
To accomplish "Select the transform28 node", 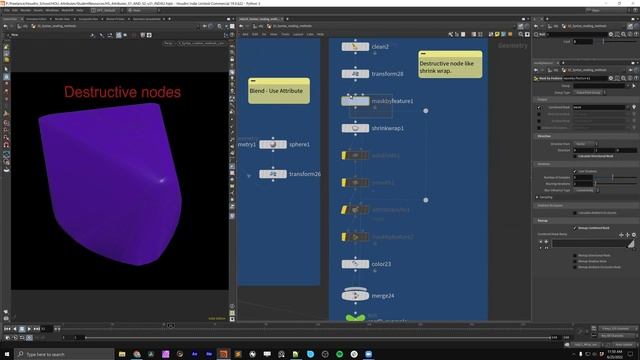I will [355, 74].
